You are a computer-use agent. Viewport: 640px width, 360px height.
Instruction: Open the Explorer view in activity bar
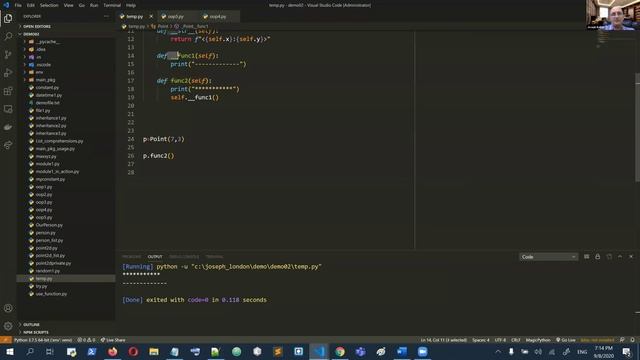[8, 18]
